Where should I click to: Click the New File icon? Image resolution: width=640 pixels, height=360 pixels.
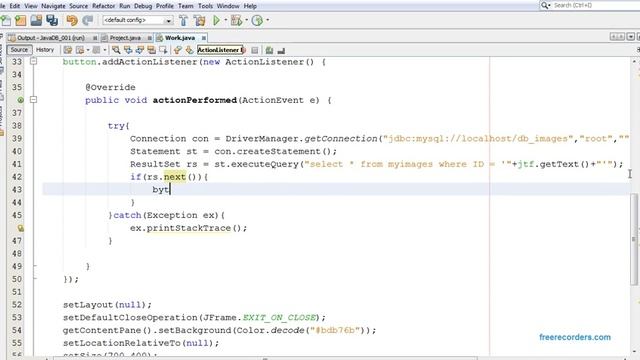pos(6,20)
